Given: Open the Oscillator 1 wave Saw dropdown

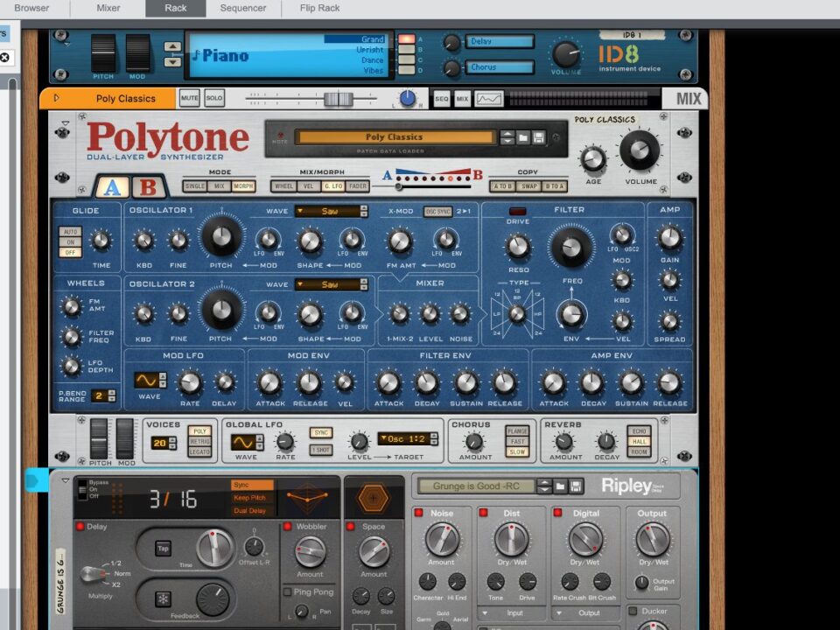Looking at the screenshot, I should (x=331, y=211).
